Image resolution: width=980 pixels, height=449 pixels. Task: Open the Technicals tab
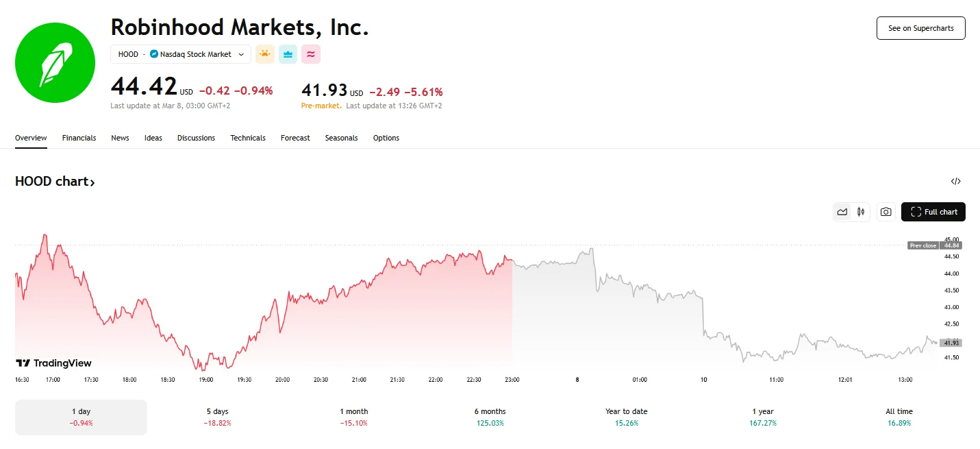pyautogui.click(x=247, y=138)
